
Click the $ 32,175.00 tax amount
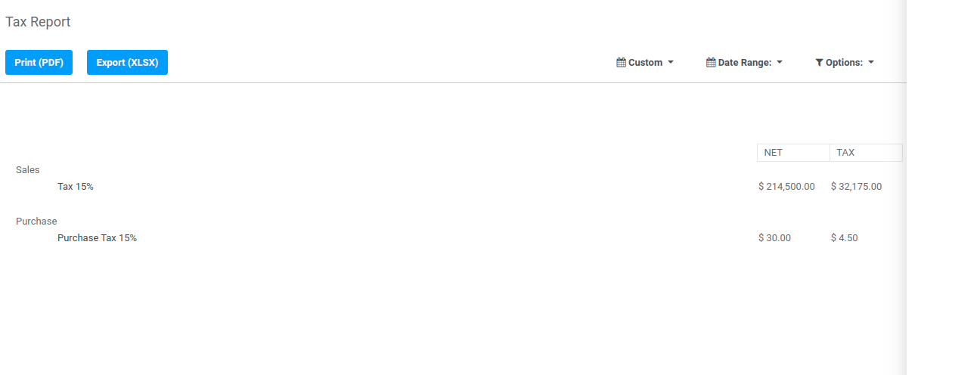(x=856, y=187)
